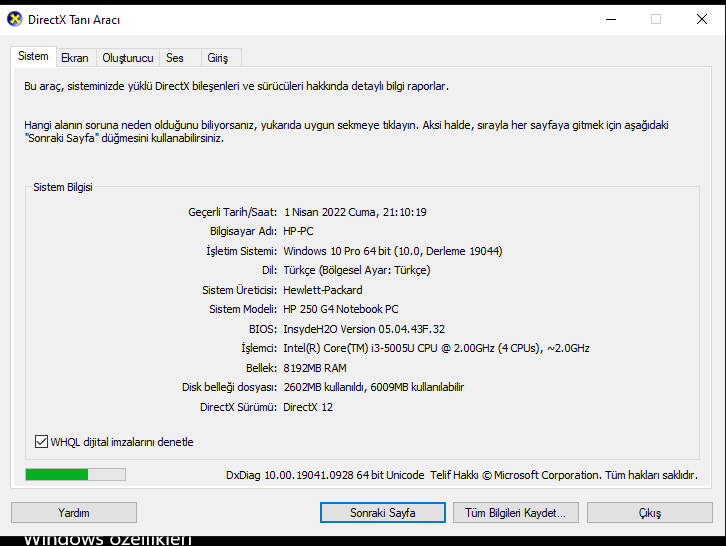Click the Yardım button

pyautogui.click(x=74, y=513)
